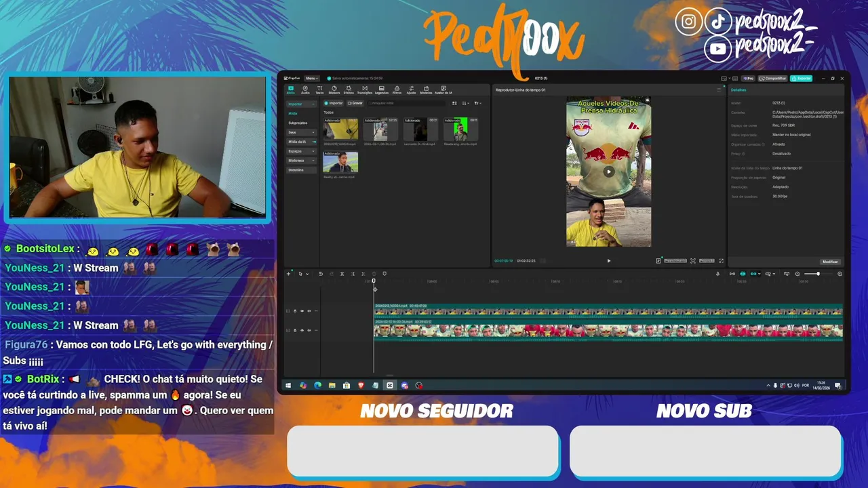
Task: Play the timeline from the player controls
Action: 608,261
